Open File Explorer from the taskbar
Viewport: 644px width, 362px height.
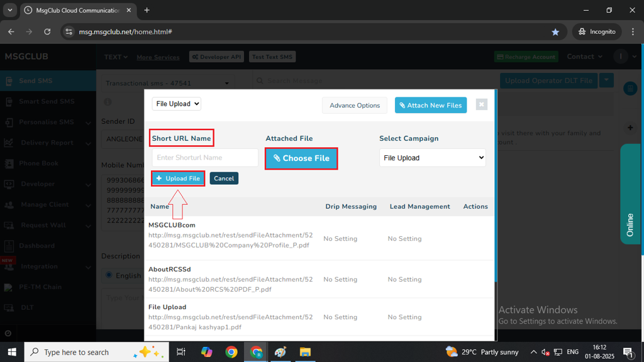click(305, 352)
